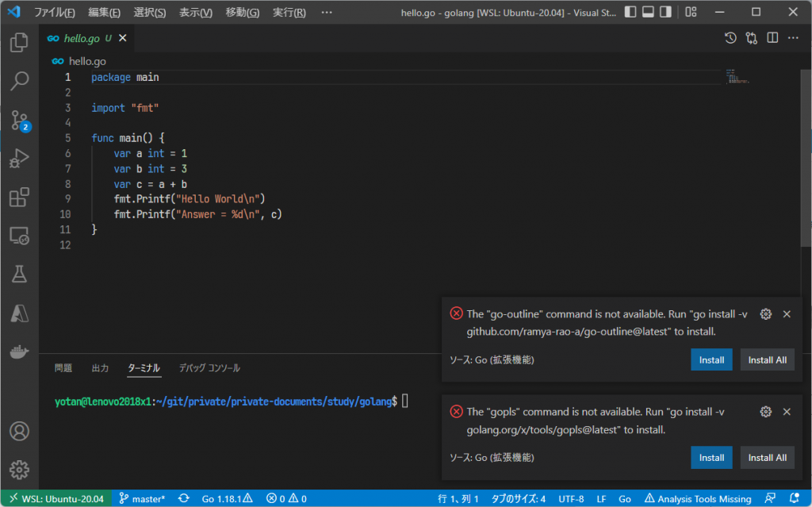Screen dimensions: 812x507
Task: Open the WSL: Ubuntu-20.04 remote menu
Action: [x=56, y=499]
